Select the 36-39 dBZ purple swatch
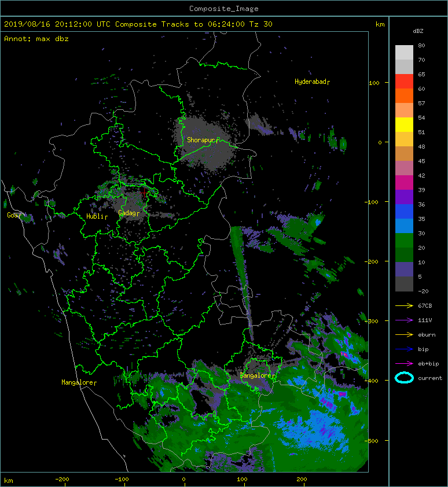Viewport: 448px width, 487px height. tap(404, 197)
